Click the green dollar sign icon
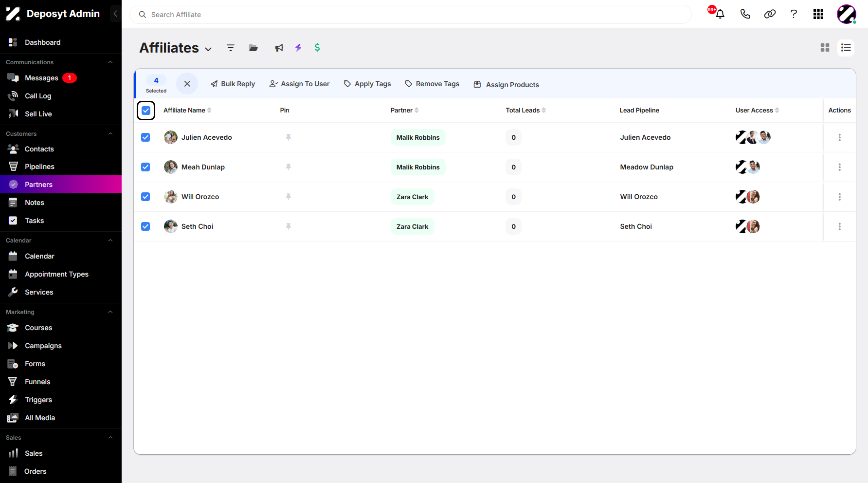 tap(317, 47)
